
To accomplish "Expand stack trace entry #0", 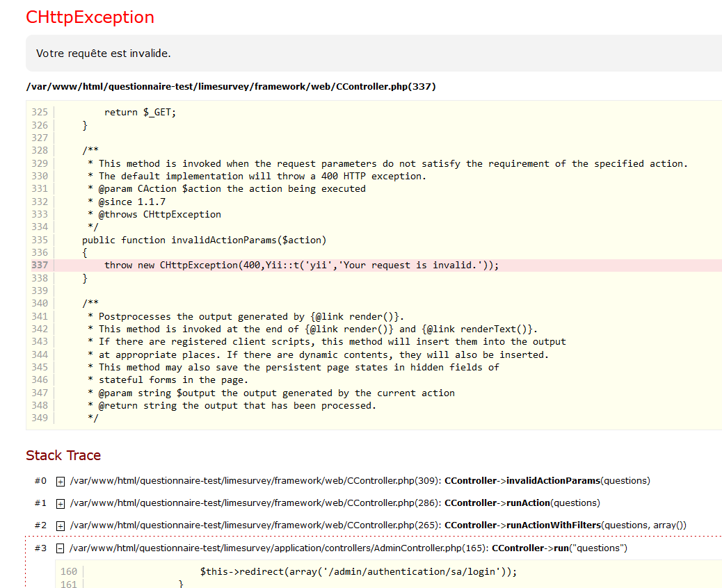I will 61,481.
